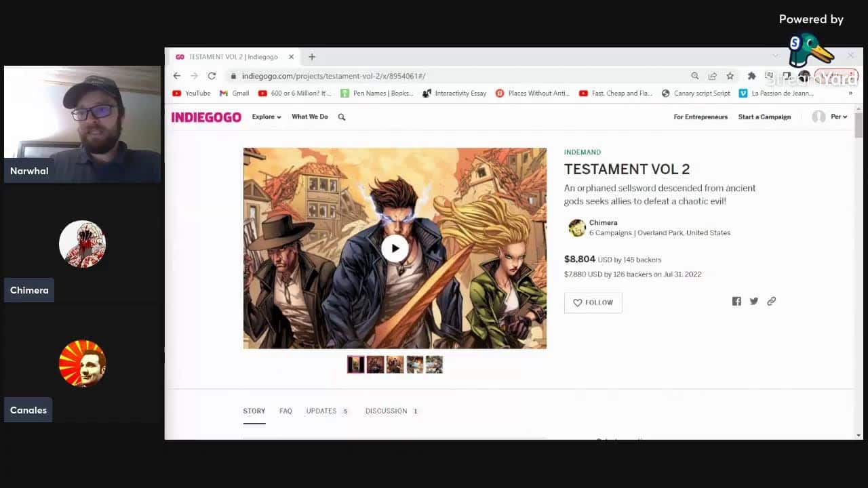
Task: Copy campaign link using chain icon
Action: 771,302
